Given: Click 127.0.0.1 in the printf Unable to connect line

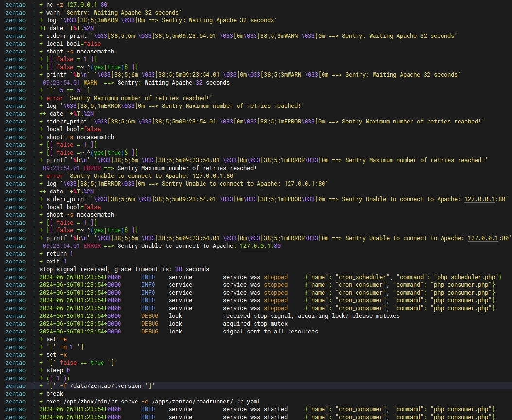Looking at the screenshot, I should click(x=483, y=238).
